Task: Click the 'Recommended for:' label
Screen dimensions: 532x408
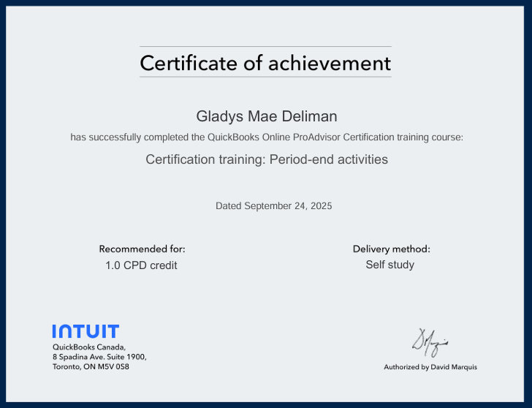Action: [x=142, y=249]
